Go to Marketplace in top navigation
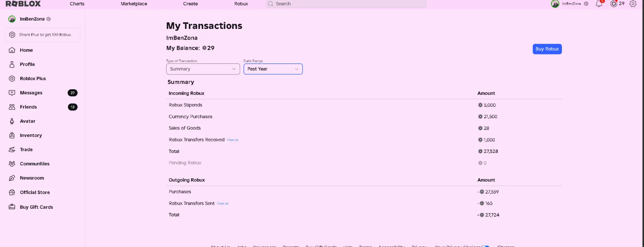Viewport: 644px width, 247px height. pyautogui.click(x=134, y=4)
